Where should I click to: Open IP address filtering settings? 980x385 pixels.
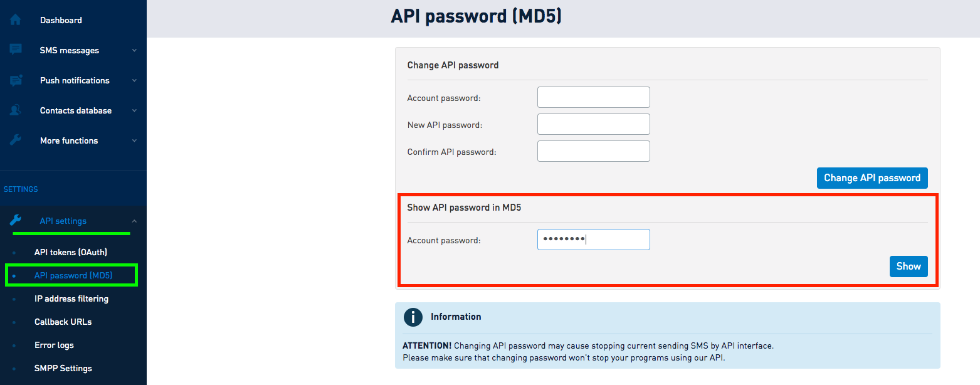[71, 298]
